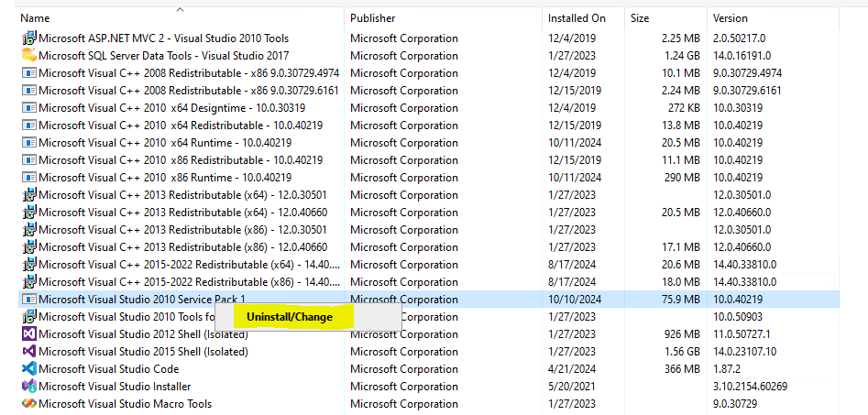Viewport: 868px width, 415px height.
Task: Click the Visual Studio Macro Tools icon
Action: click(28, 404)
